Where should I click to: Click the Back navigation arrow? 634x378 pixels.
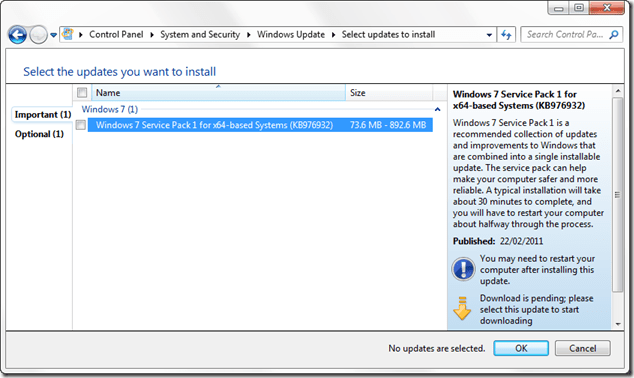pyautogui.click(x=17, y=35)
